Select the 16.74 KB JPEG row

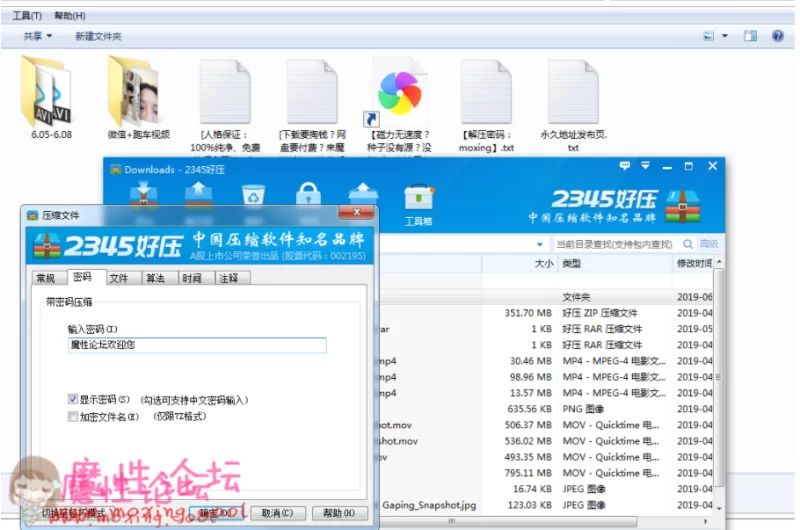click(x=546, y=489)
